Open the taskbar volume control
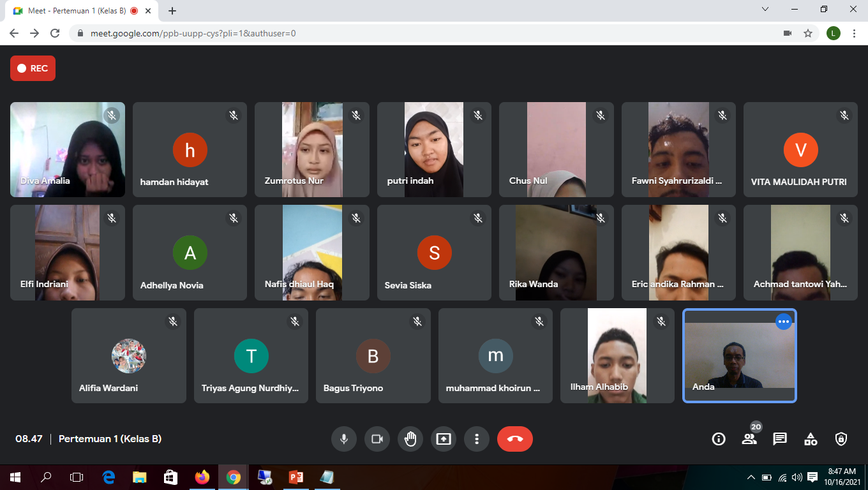 [x=797, y=477]
